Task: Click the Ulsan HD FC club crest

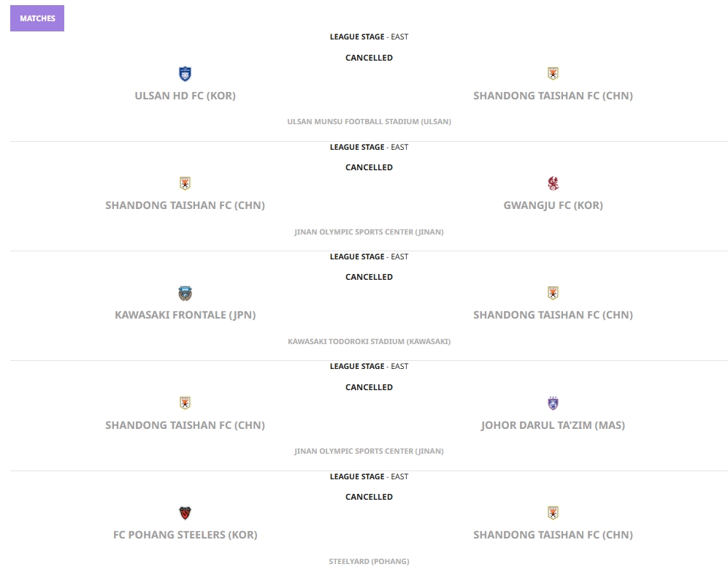Action: [x=185, y=74]
